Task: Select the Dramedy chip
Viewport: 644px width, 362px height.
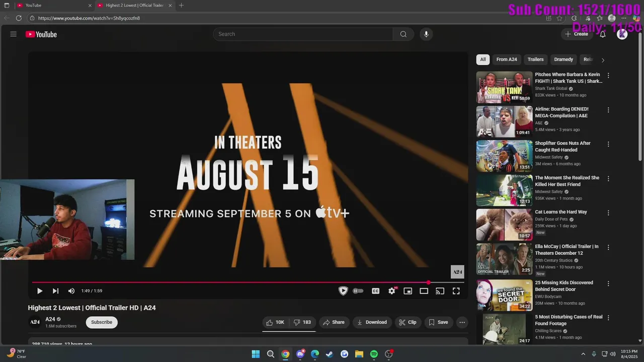Action: point(563,59)
